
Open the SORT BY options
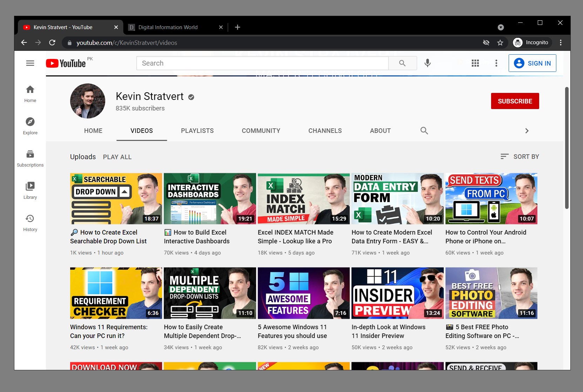520,156
